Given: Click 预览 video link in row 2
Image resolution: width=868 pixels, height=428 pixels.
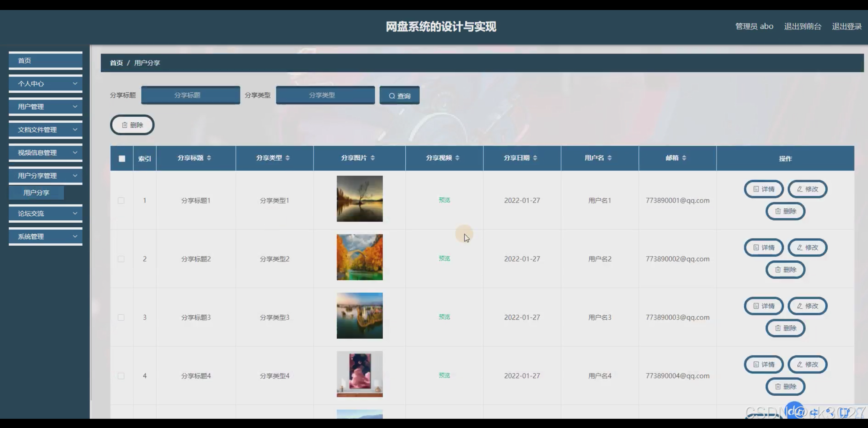Looking at the screenshot, I should point(444,258).
